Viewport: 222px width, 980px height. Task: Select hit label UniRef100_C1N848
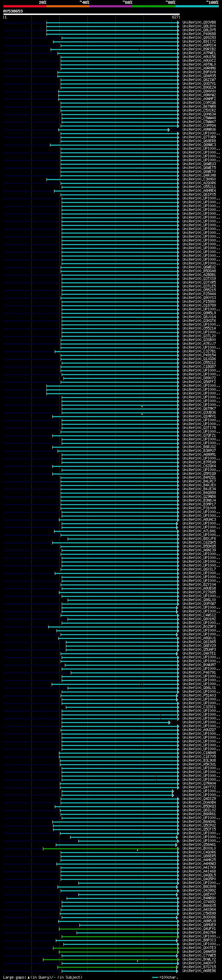pos(199,753)
